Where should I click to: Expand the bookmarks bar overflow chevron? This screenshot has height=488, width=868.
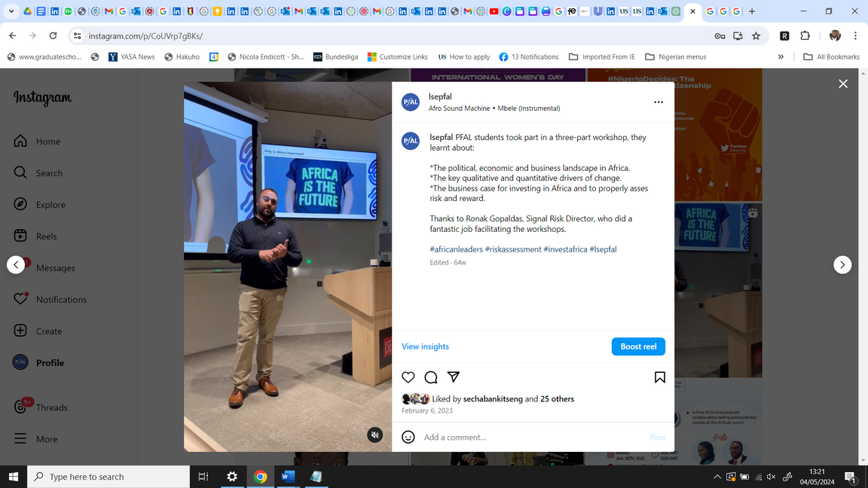(x=781, y=56)
